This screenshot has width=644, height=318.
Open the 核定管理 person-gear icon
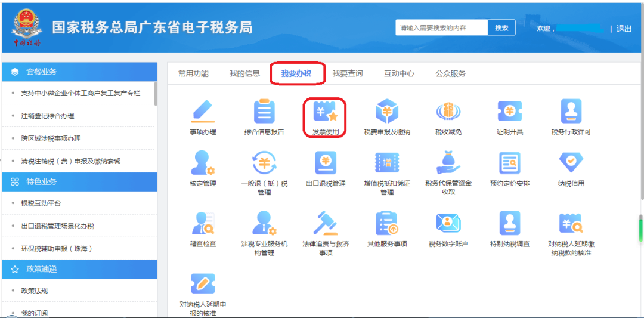tap(203, 163)
